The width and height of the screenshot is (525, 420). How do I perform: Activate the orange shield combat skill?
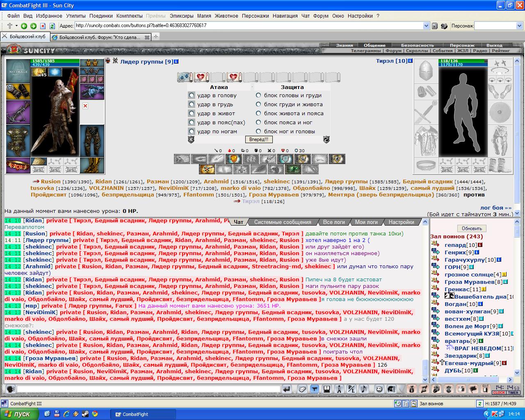click(234, 159)
